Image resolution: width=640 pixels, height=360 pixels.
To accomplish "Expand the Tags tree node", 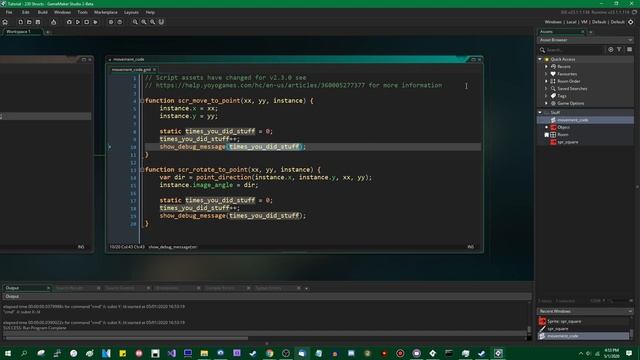I will pos(546,96).
